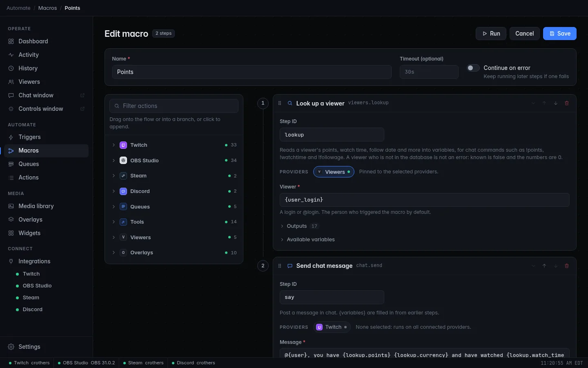
Task: Delete the Look up a viewer step
Action: 567,103
